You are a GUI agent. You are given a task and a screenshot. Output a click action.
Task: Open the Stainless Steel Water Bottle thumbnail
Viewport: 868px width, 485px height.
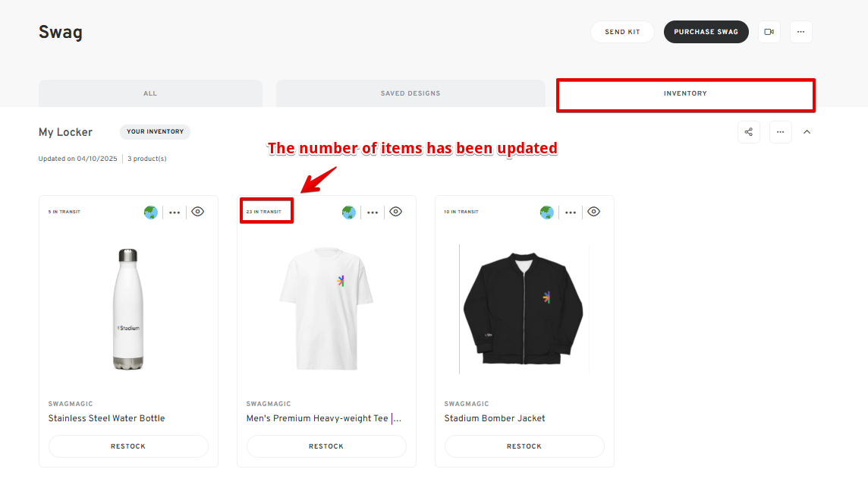(128, 309)
